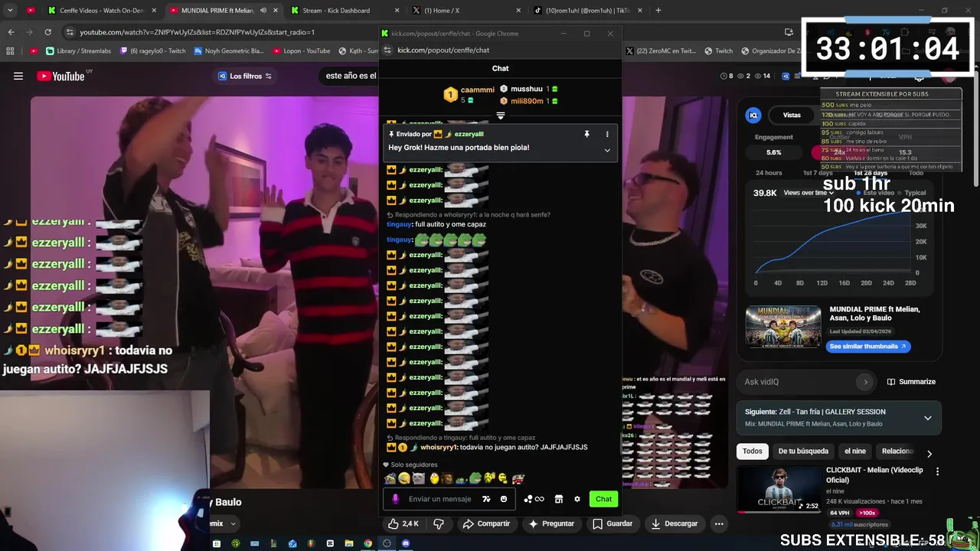Expand the Siguiente playlist panel chevron
980x551 pixels.
[927, 418]
